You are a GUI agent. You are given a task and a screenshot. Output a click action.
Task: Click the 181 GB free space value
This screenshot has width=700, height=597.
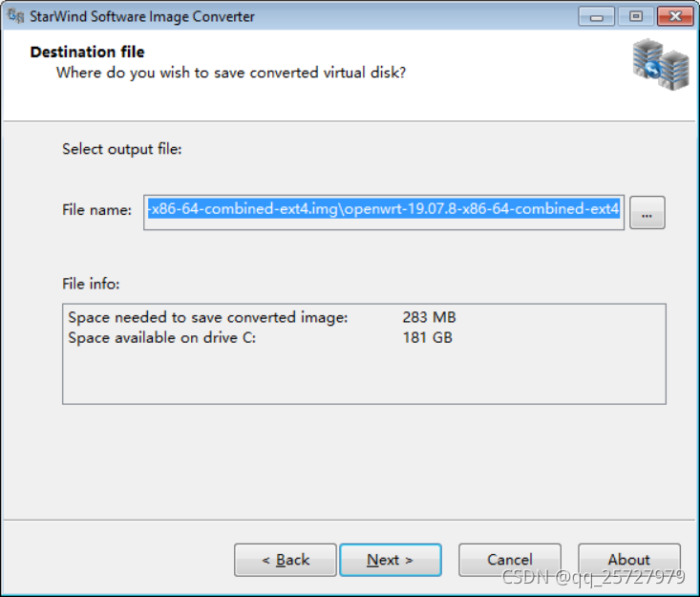point(428,337)
